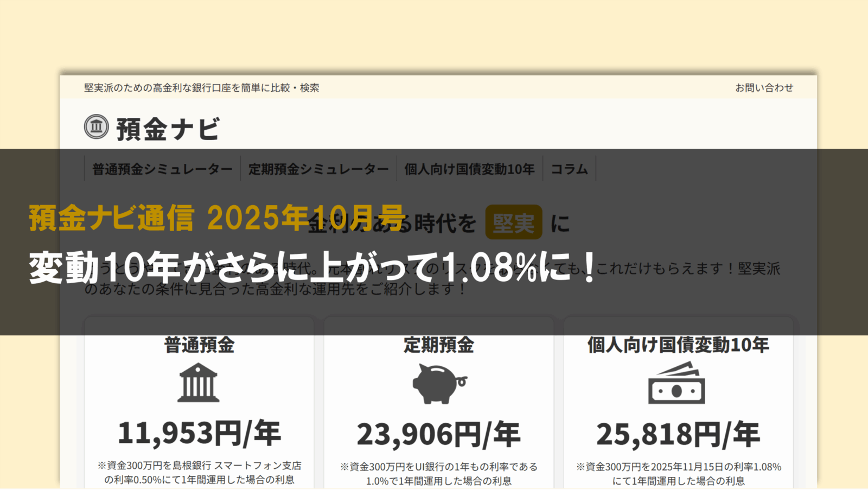
Task: Click the 変動10年がさらに上がって1.08%に headline
Action: coord(312,268)
